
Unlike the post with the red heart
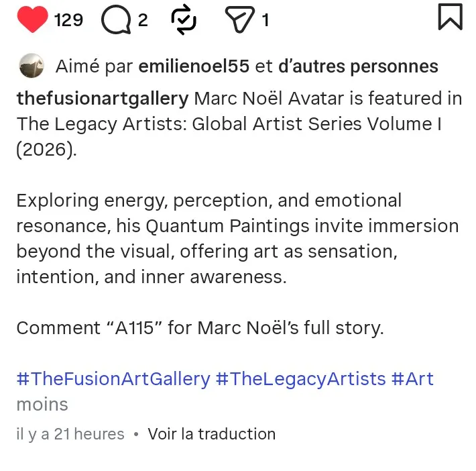[x=32, y=19]
